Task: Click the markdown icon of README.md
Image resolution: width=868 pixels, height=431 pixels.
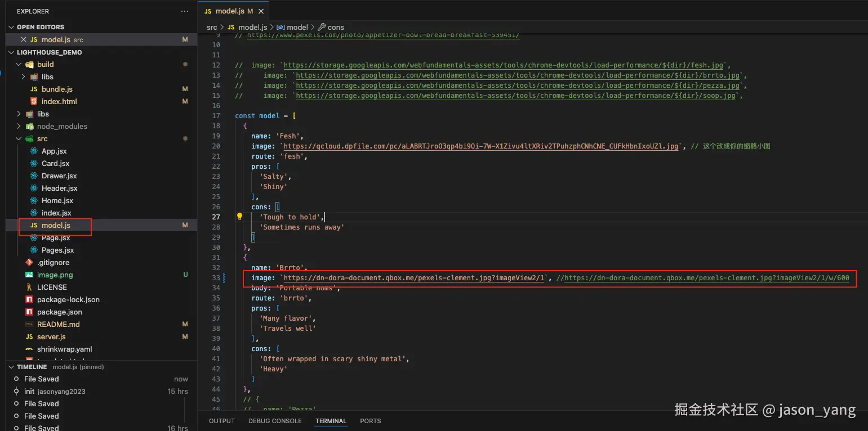Action: coord(29,324)
